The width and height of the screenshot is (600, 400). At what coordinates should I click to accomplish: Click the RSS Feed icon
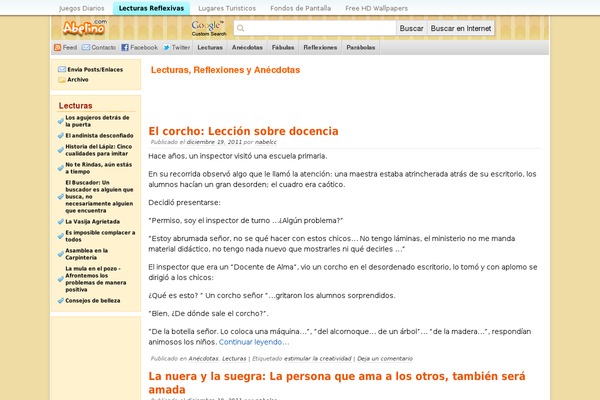[57, 47]
